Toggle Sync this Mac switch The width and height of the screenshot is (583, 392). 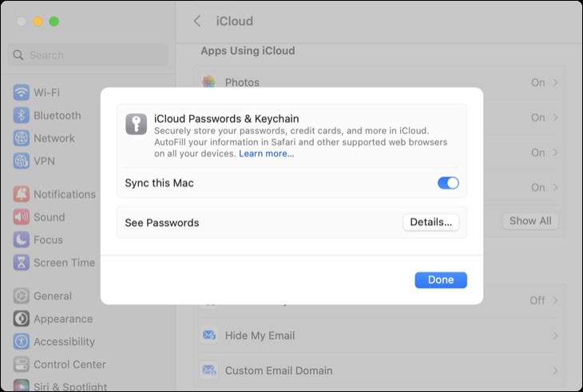[x=448, y=183]
